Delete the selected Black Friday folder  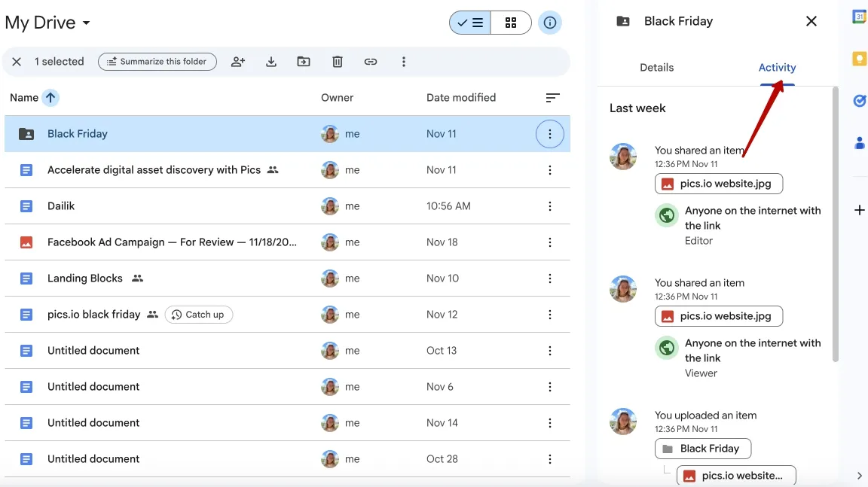337,61
